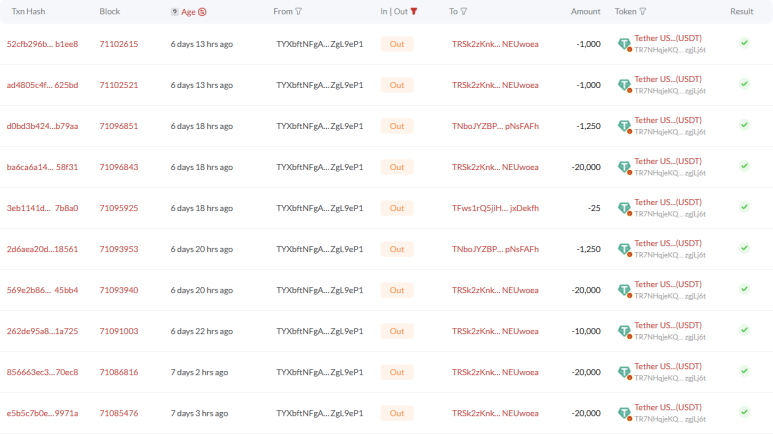
Task: Click the Age help question-mark icon
Action: [175, 12]
